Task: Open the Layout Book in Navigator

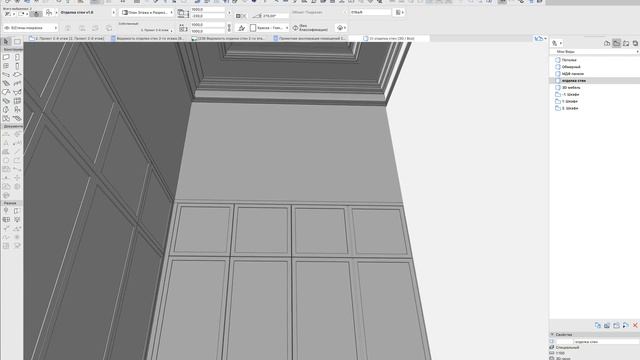Action: pos(626,43)
